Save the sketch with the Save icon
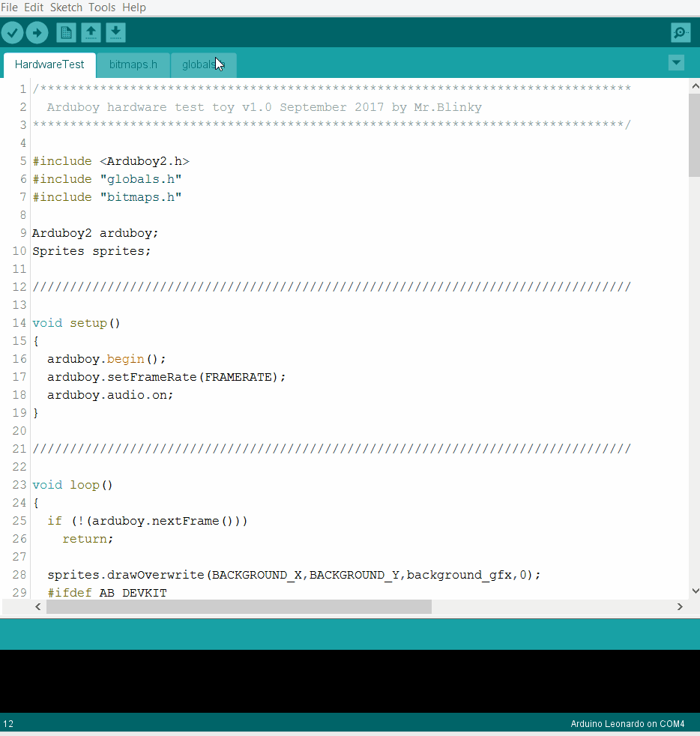The width and height of the screenshot is (700, 736). click(115, 33)
